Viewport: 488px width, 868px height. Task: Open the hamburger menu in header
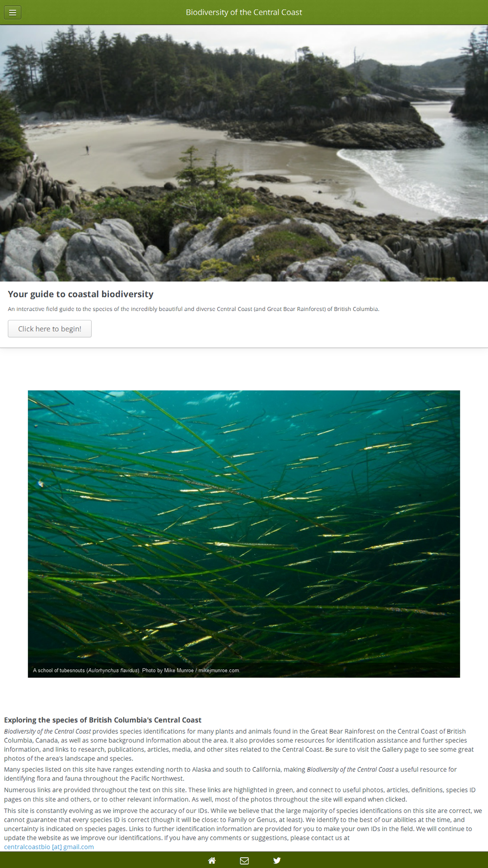click(13, 12)
